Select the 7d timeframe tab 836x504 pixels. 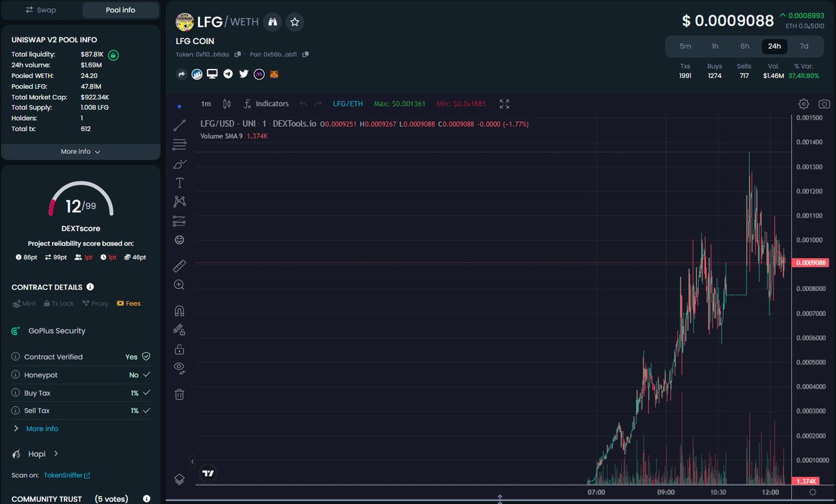pos(804,46)
